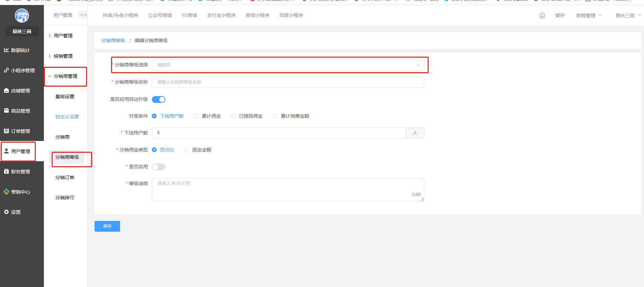Open 易伙三商 account dropdown
644x287 pixels.
(628, 16)
